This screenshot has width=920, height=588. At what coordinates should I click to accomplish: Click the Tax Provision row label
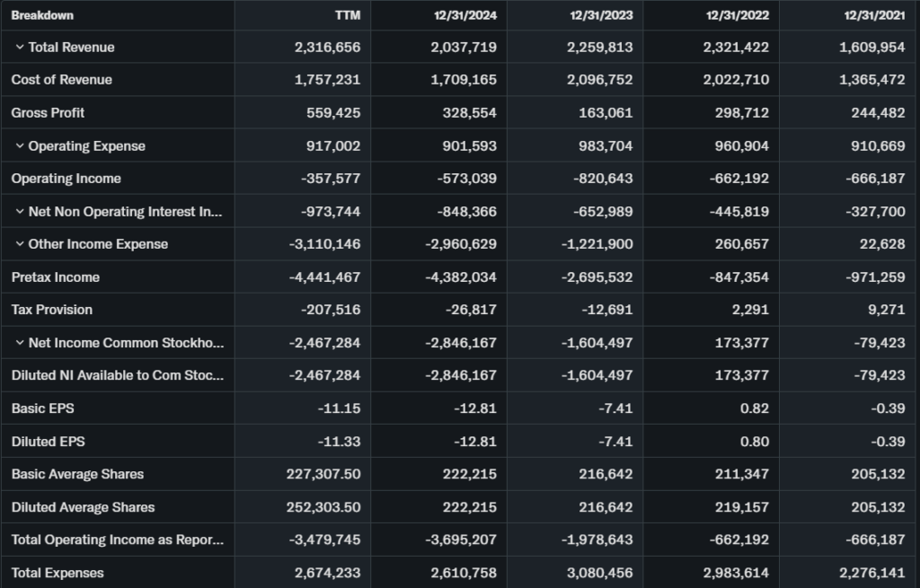pos(52,310)
